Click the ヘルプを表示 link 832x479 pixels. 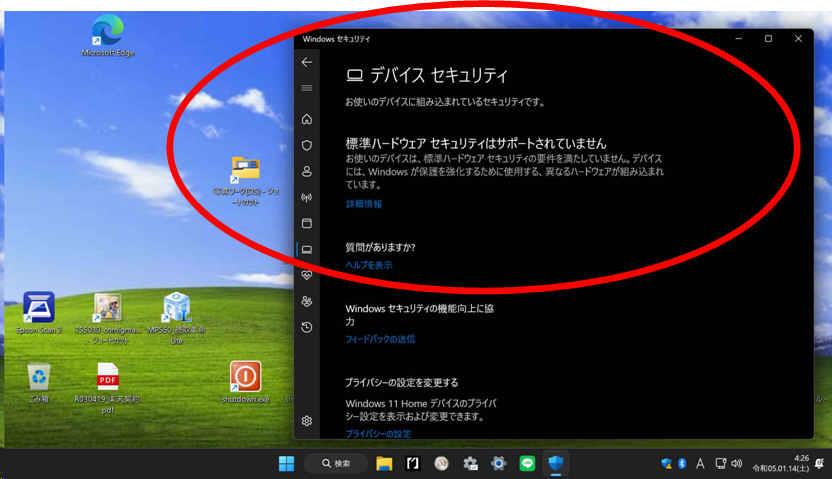[x=369, y=265]
